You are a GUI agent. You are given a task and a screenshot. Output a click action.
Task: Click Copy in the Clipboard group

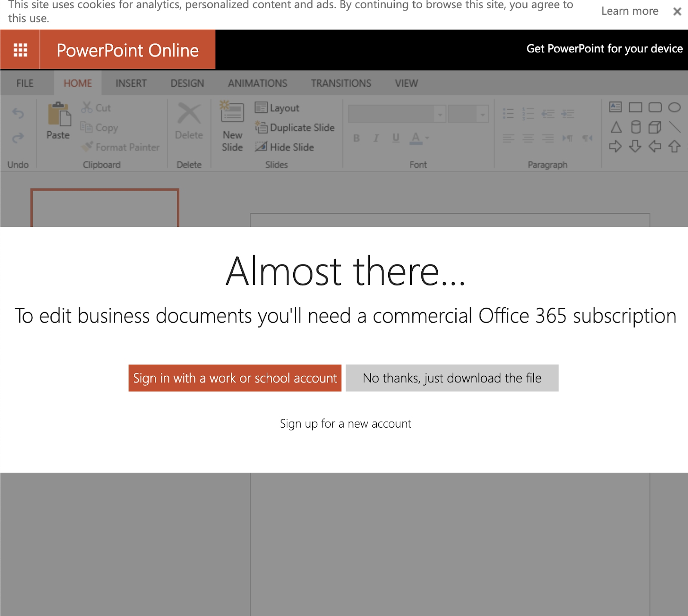[x=99, y=127]
